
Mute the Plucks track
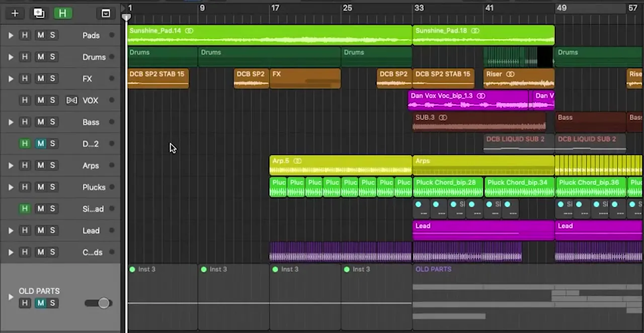pyautogui.click(x=40, y=187)
